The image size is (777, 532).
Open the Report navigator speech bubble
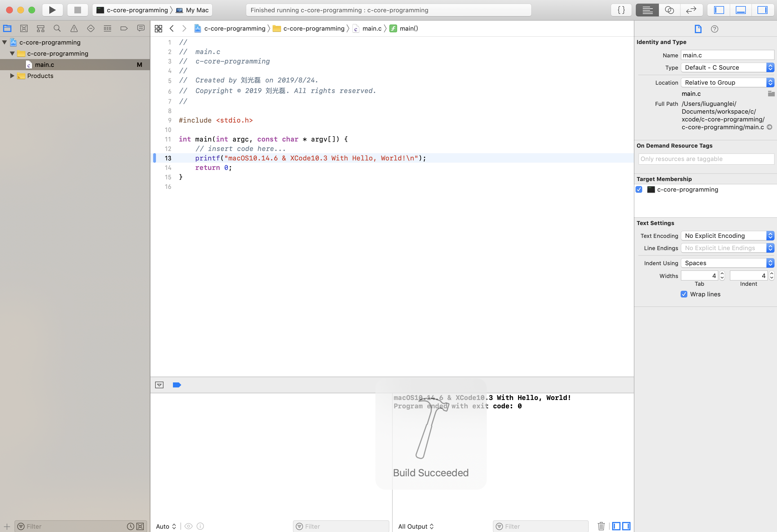141,28
